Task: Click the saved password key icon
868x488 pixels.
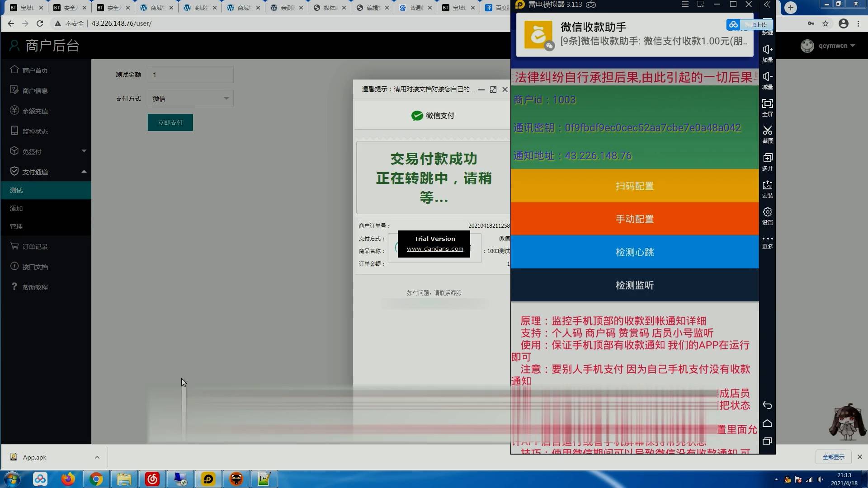Action: (x=811, y=23)
